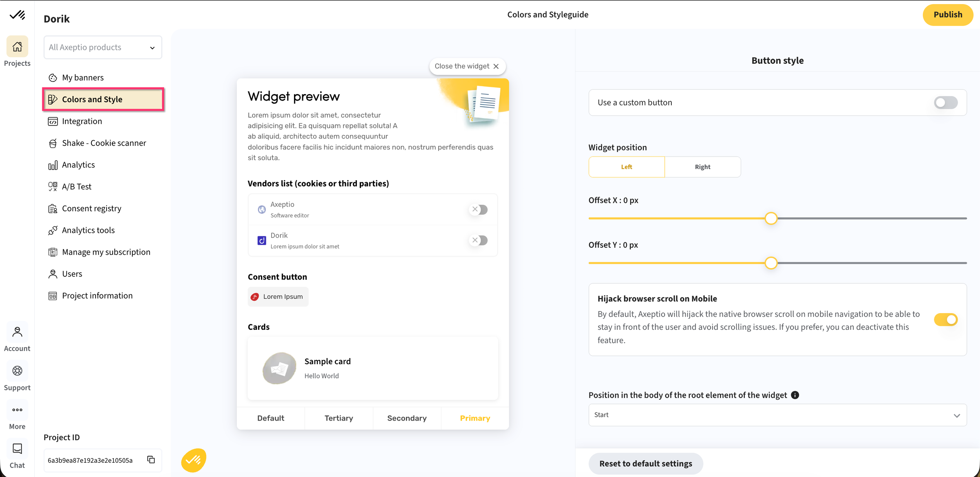Click the Shake cookie scanner icon
This screenshot has width=980, height=477.
[53, 143]
